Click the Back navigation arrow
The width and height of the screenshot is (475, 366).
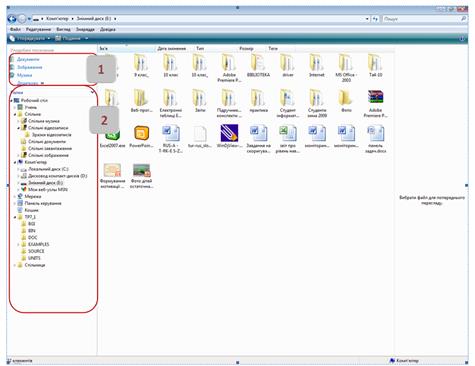[x=12, y=19]
